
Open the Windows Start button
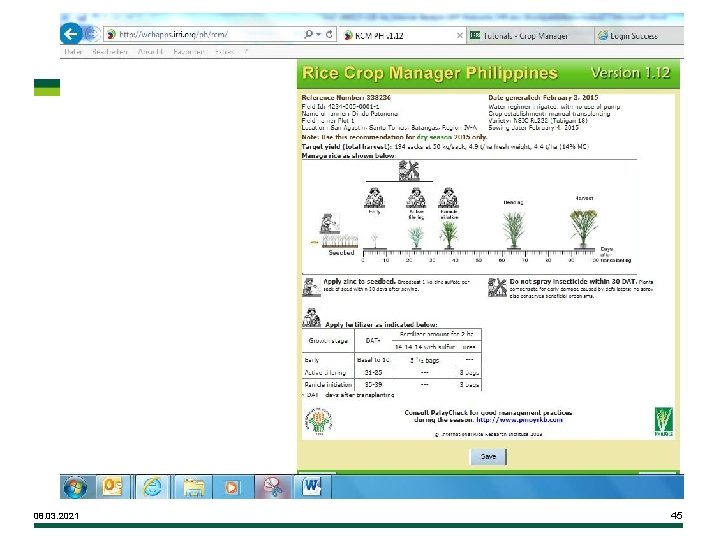(x=76, y=487)
